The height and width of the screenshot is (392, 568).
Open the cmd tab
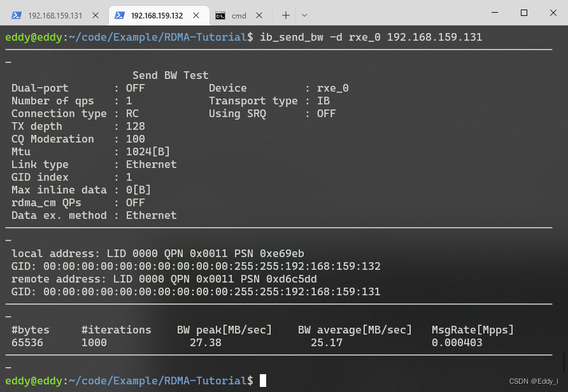point(238,15)
